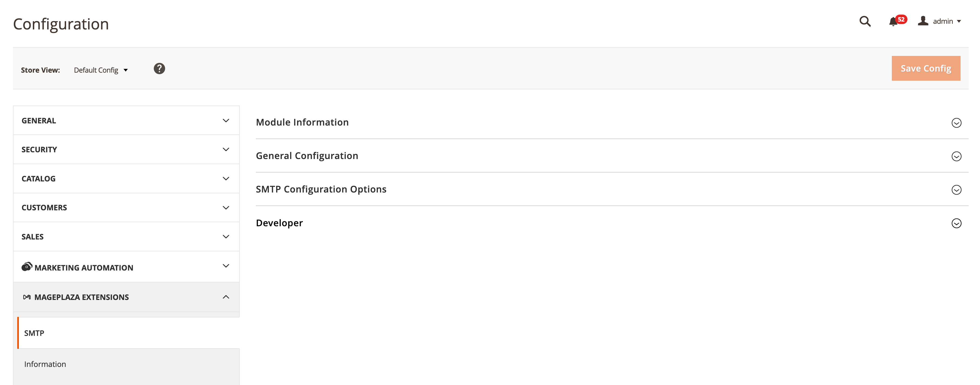Open the Information menu item
980x385 pixels.
pyautogui.click(x=45, y=364)
